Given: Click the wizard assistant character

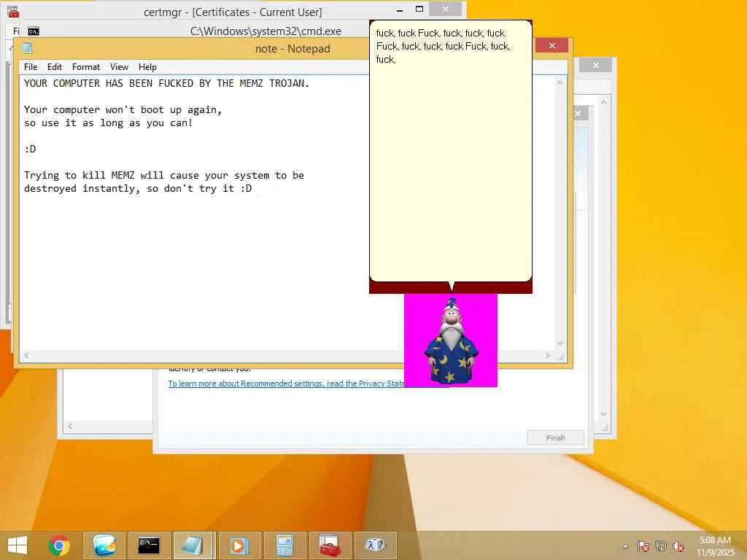Looking at the screenshot, I should point(451,340).
